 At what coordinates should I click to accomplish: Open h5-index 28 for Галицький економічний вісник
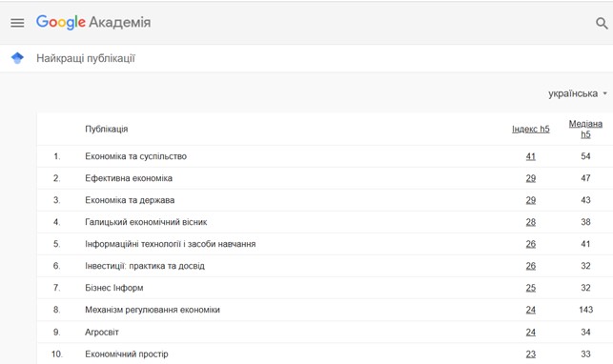click(x=530, y=222)
